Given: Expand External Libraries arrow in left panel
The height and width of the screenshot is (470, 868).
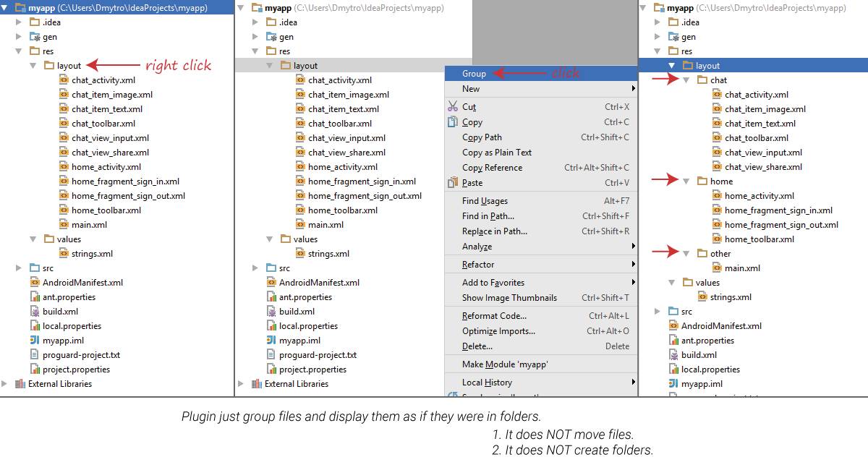Looking at the screenshot, I should pos(5,384).
